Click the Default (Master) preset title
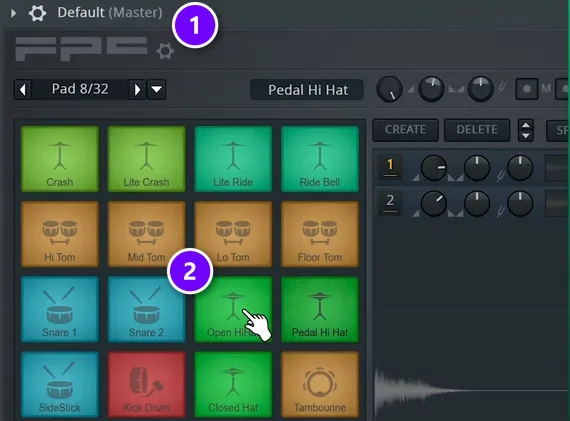Image resolution: width=570 pixels, height=421 pixels. click(x=110, y=13)
